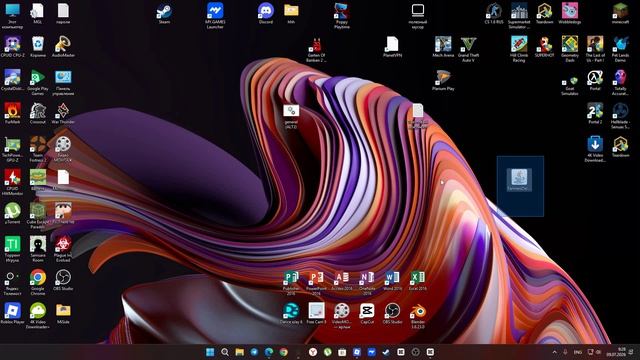Open the Windows Start menu
640x360 pixels.
(210, 352)
